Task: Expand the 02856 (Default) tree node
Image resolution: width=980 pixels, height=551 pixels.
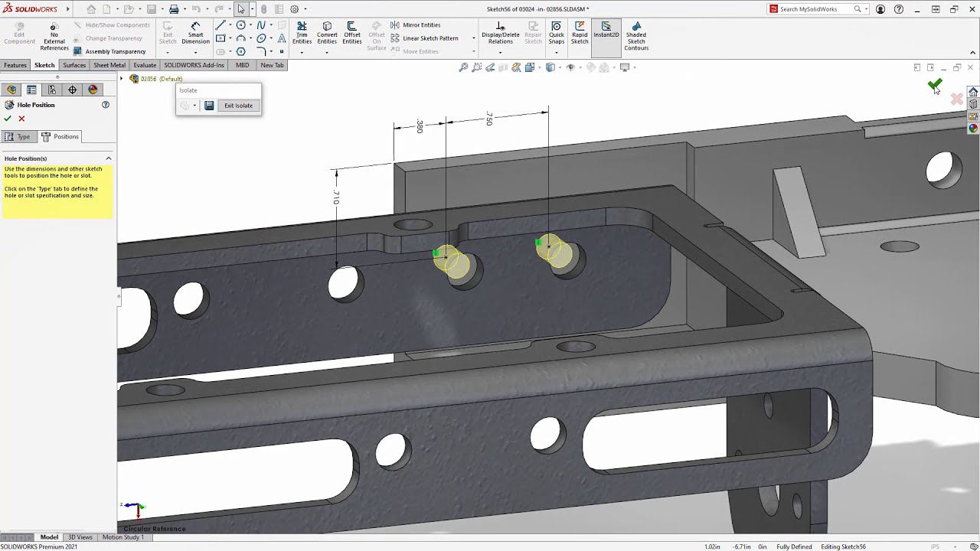Action: pos(122,79)
